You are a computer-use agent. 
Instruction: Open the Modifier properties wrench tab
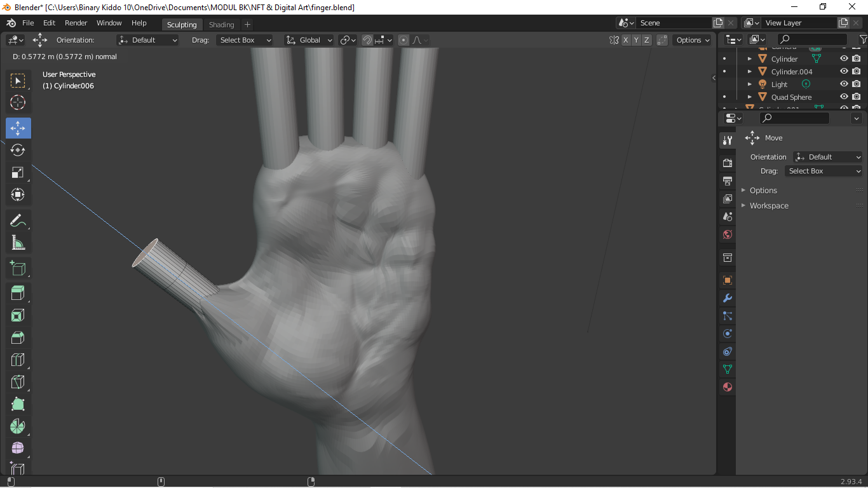click(x=728, y=298)
